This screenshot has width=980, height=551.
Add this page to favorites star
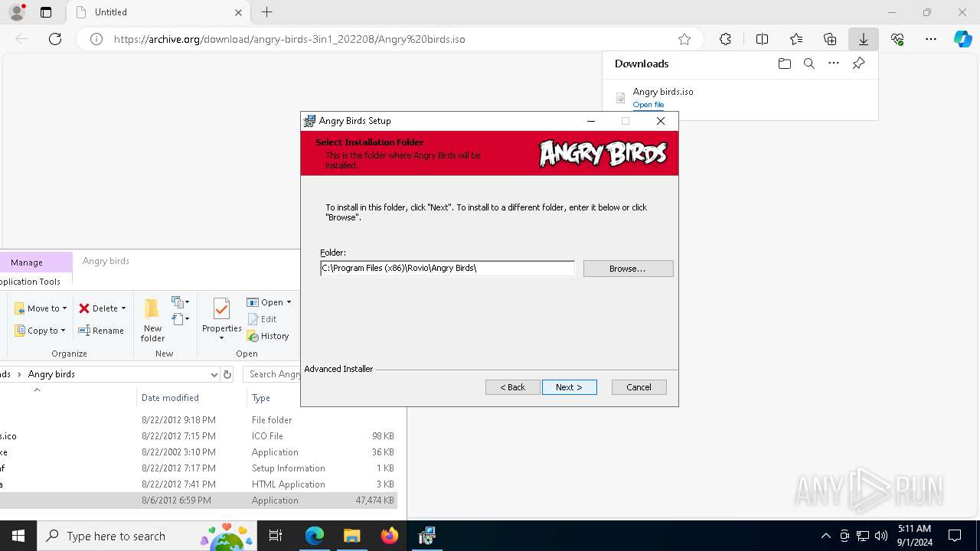tap(684, 39)
